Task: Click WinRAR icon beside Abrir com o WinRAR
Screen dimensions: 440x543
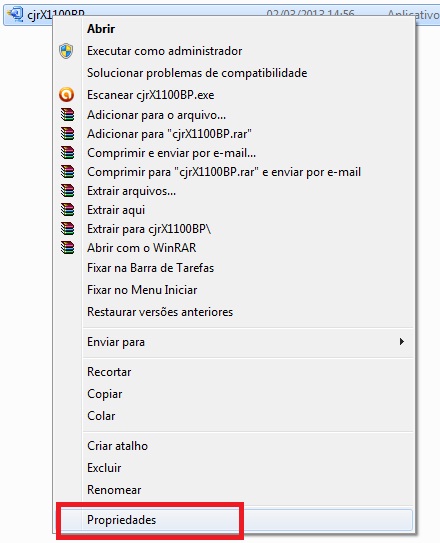Action: tap(67, 248)
